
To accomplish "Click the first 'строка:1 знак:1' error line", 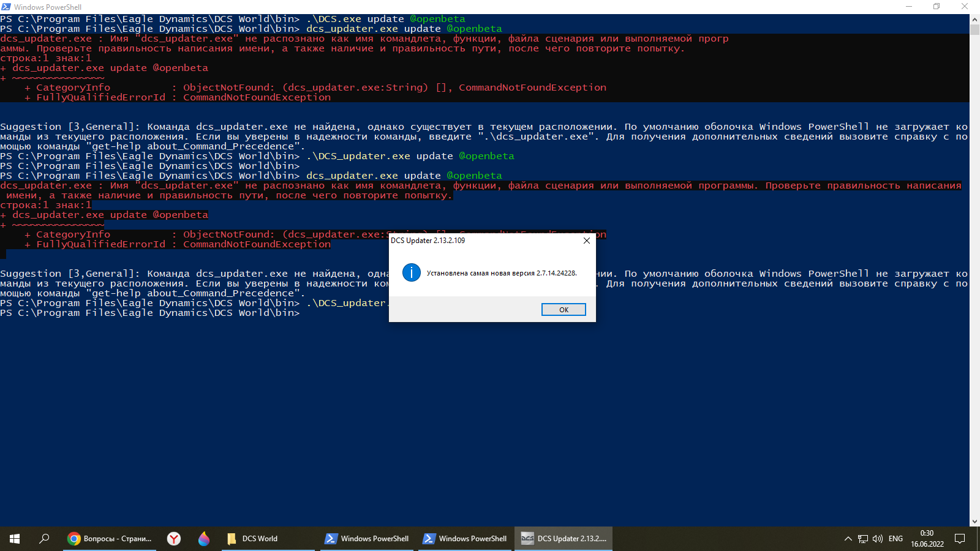I will click(x=46, y=58).
